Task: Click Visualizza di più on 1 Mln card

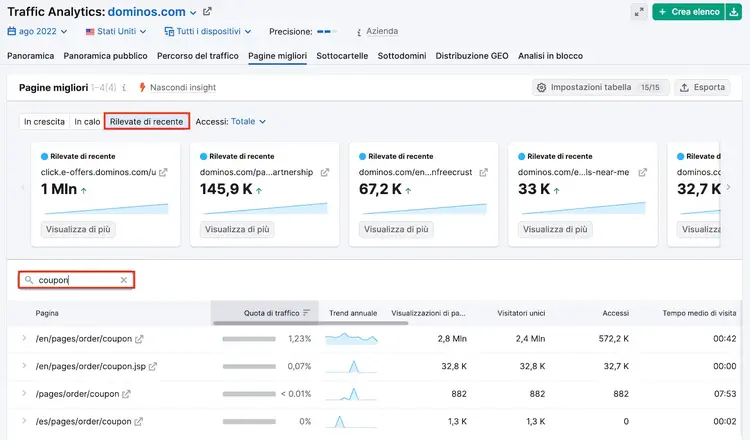Action: [78, 230]
